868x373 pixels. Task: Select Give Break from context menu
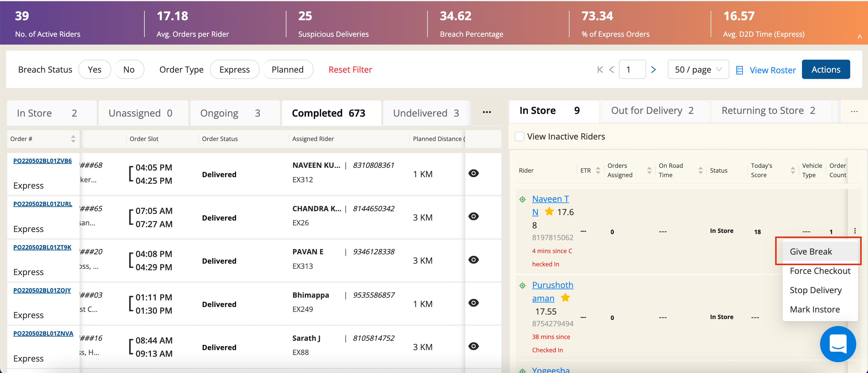point(810,252)
